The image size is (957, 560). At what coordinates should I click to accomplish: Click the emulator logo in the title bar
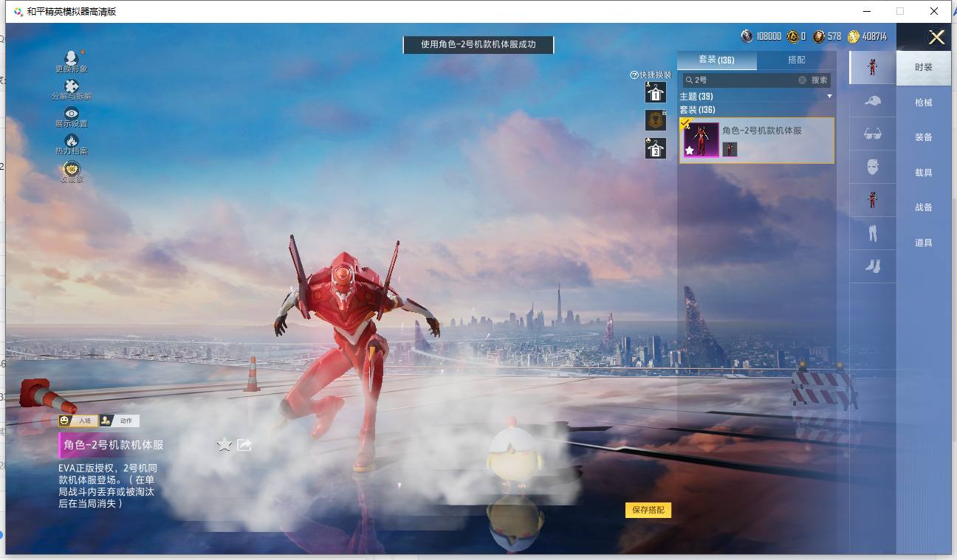18,11
